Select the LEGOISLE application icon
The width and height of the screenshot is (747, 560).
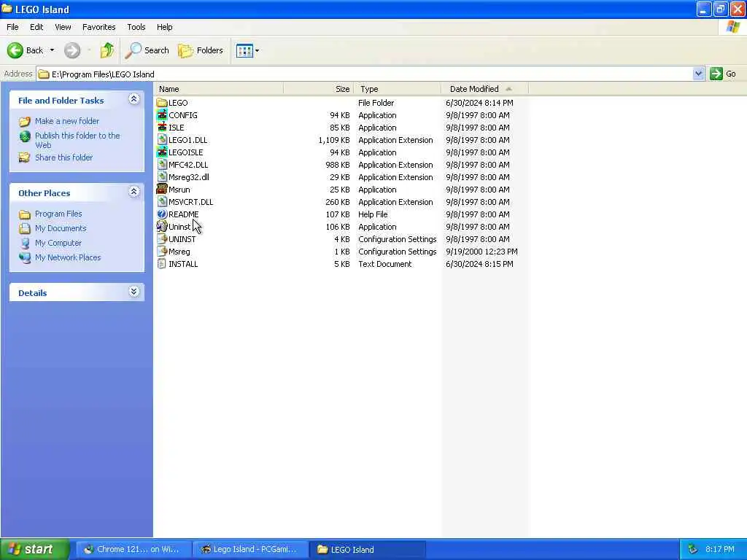162,152
